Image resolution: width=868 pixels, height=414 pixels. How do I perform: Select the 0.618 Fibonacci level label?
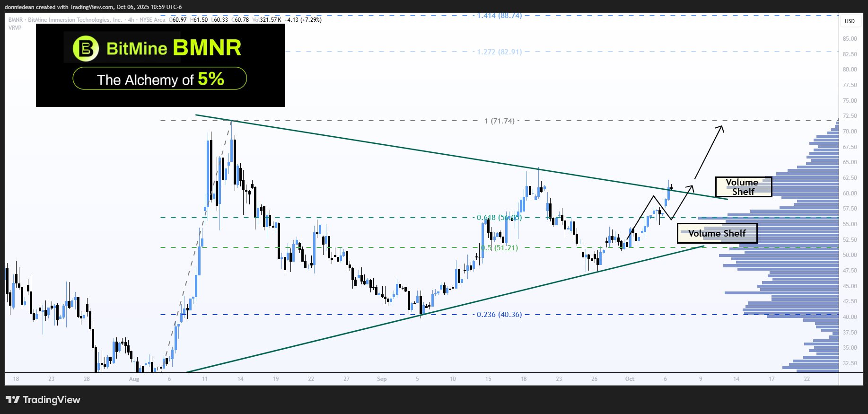499,218
